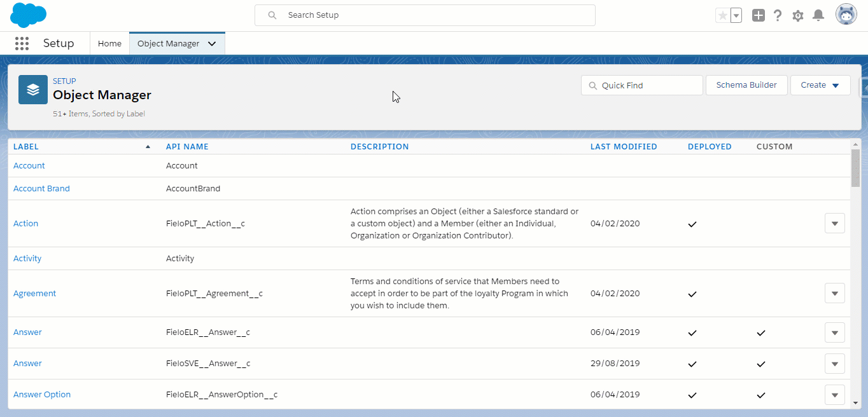
Task: Open the Account Brand object link
Action: (41, 189)
